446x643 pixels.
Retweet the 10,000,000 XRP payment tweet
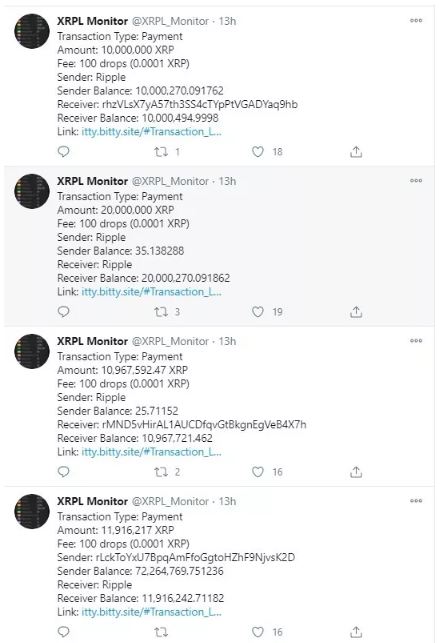[161, 152]
